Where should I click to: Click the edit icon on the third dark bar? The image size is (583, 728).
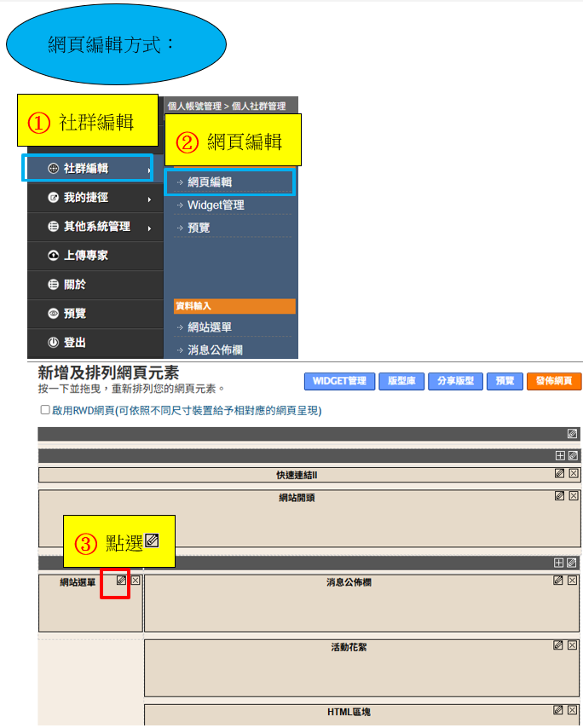571,563
